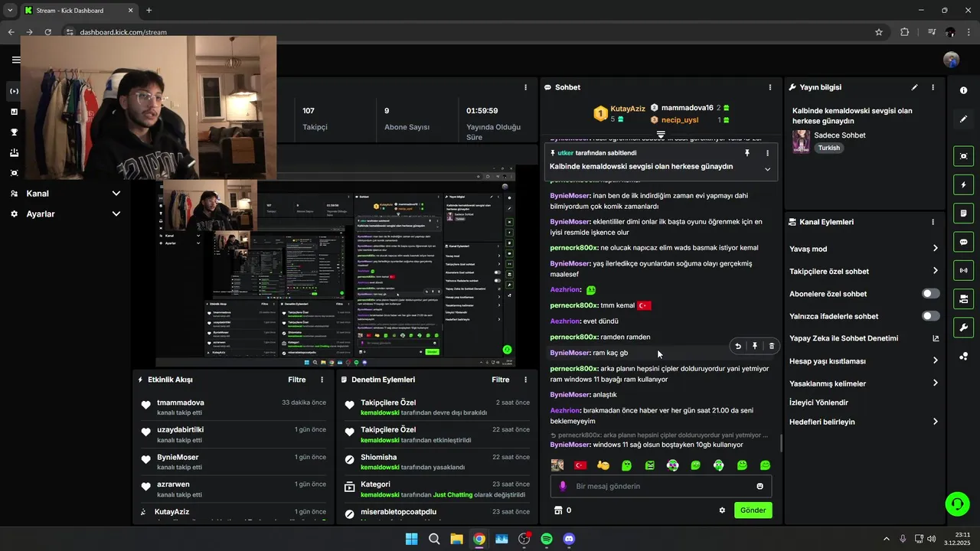Screen dimensions: 980x551
Task: Click the Kick shop icon below message box
Action: coord(557,510)
